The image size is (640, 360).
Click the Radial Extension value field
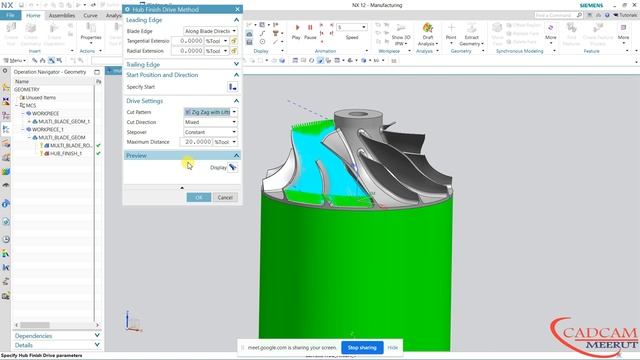point(187,51)
